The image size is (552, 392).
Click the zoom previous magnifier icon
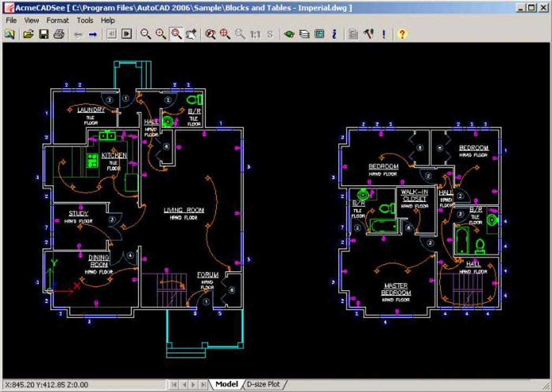[x=210, y=34]
